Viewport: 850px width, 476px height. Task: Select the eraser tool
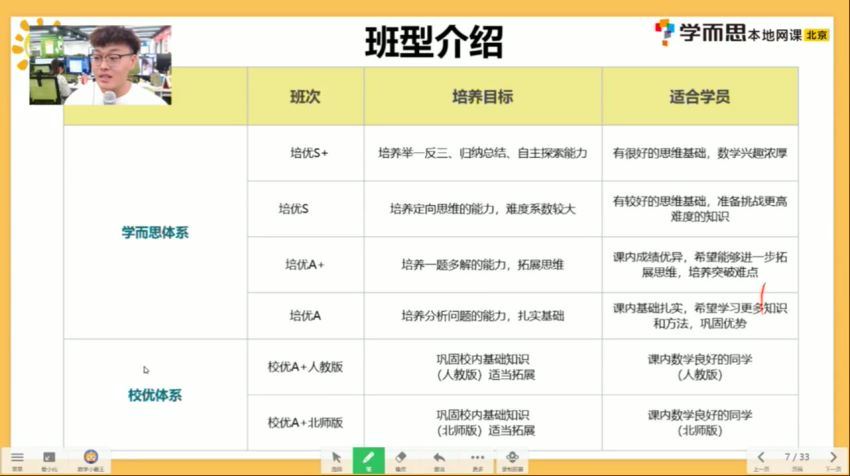click(401, 458)
